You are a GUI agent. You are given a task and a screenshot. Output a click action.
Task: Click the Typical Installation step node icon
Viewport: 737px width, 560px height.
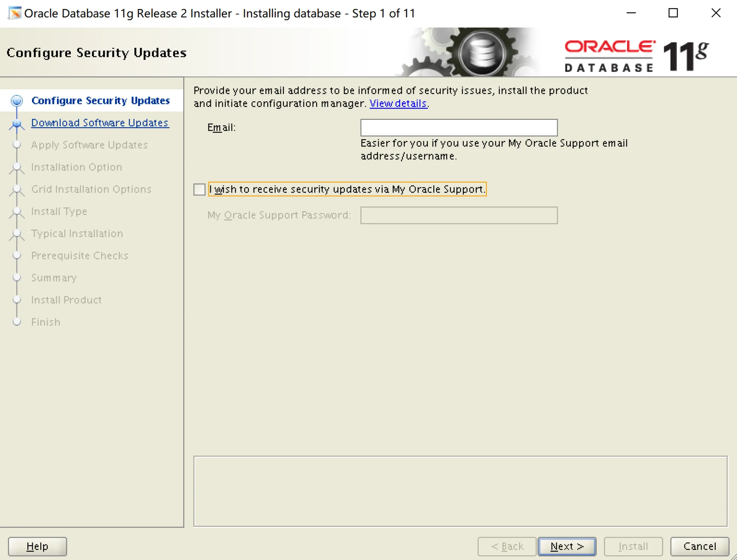[17, 234]
